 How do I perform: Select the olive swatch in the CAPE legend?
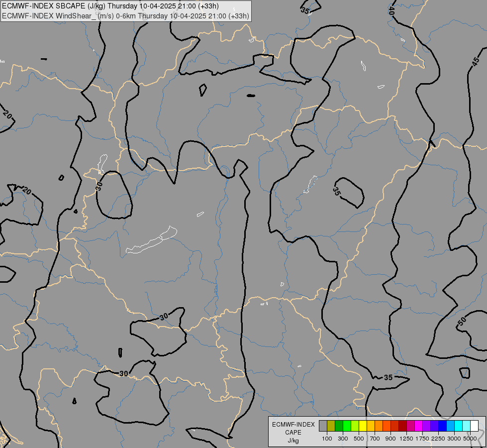331,426
